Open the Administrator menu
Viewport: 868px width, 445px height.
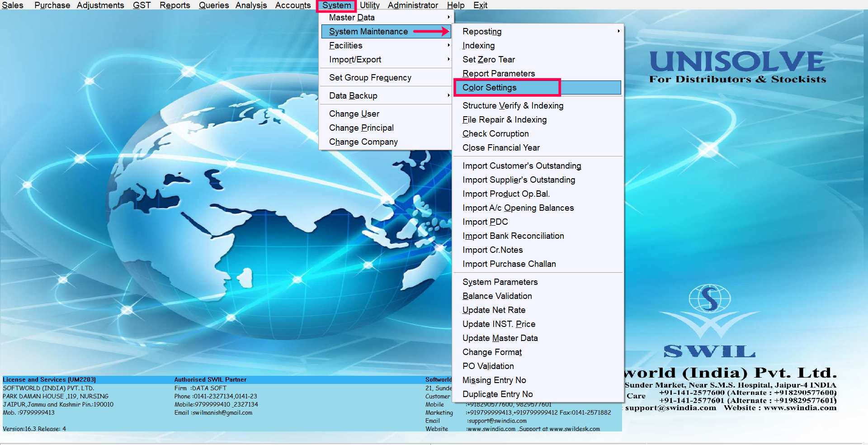(413, 5)
